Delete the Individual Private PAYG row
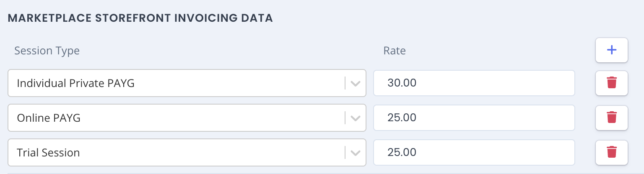Image resolution: width=644 pixels, height=174 pixels. 612,83
